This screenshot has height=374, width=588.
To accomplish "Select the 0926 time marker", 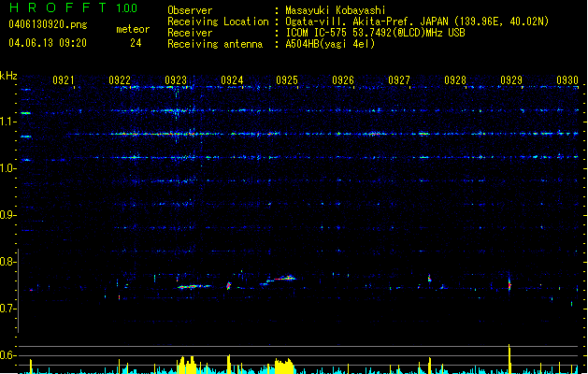I will pos(343,80).
